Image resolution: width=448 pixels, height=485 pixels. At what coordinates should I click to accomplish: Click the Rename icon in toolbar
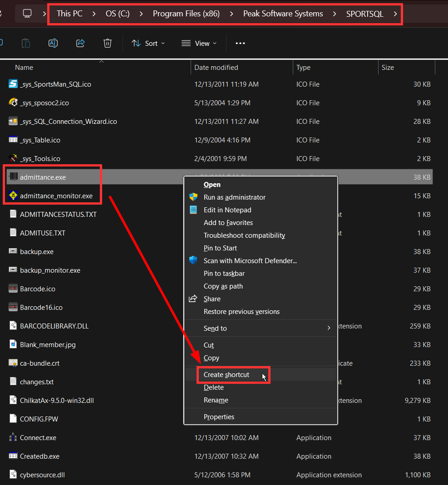(x=53, y=43)
